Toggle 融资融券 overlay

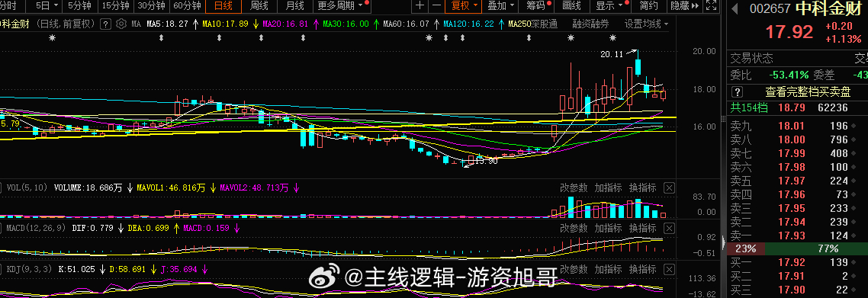coord(590,24)
